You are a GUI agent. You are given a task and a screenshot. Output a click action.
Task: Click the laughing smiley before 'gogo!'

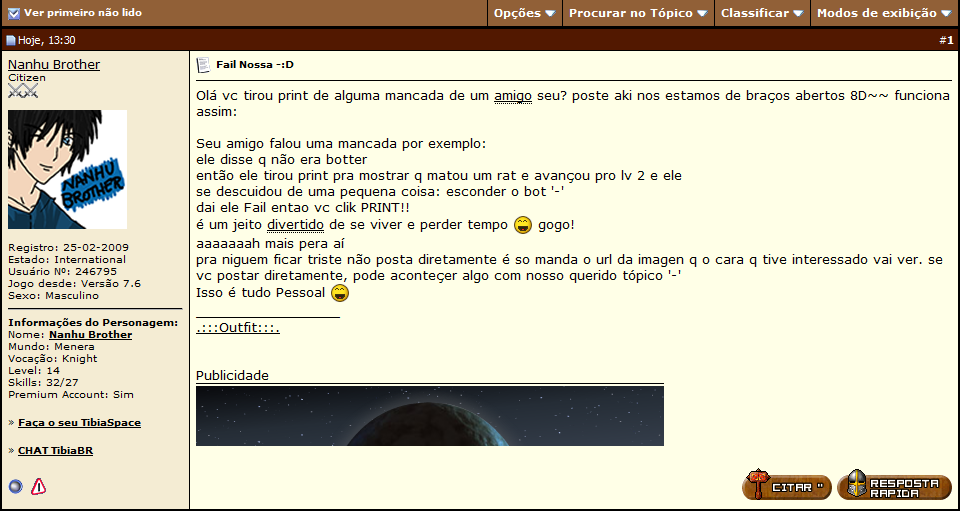tap(522, 225)
